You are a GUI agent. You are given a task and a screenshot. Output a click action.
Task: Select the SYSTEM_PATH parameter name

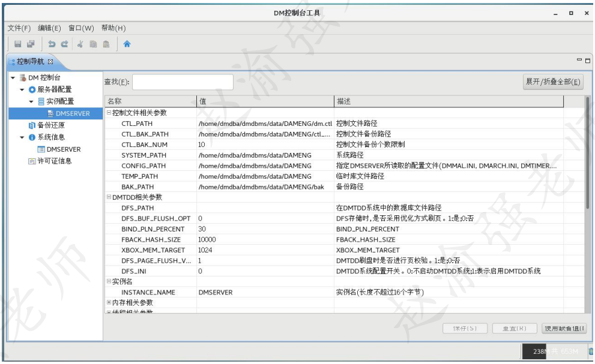point(144,155)
